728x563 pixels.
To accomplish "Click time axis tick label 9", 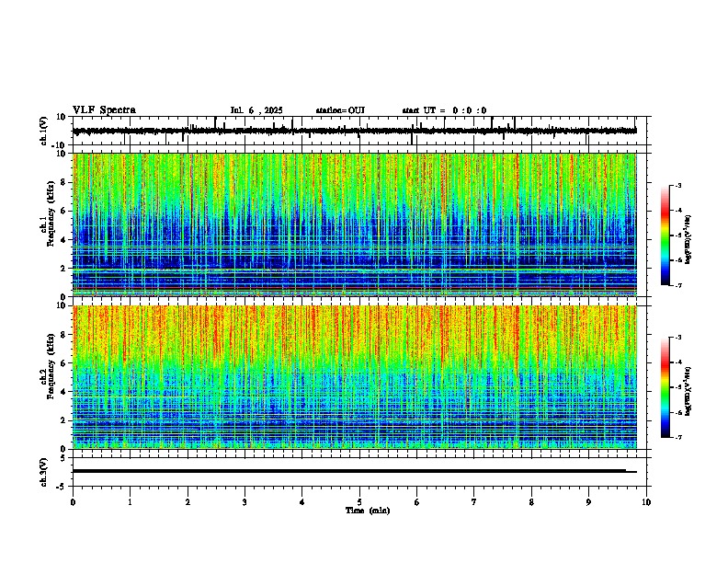I will pos(588,502).
